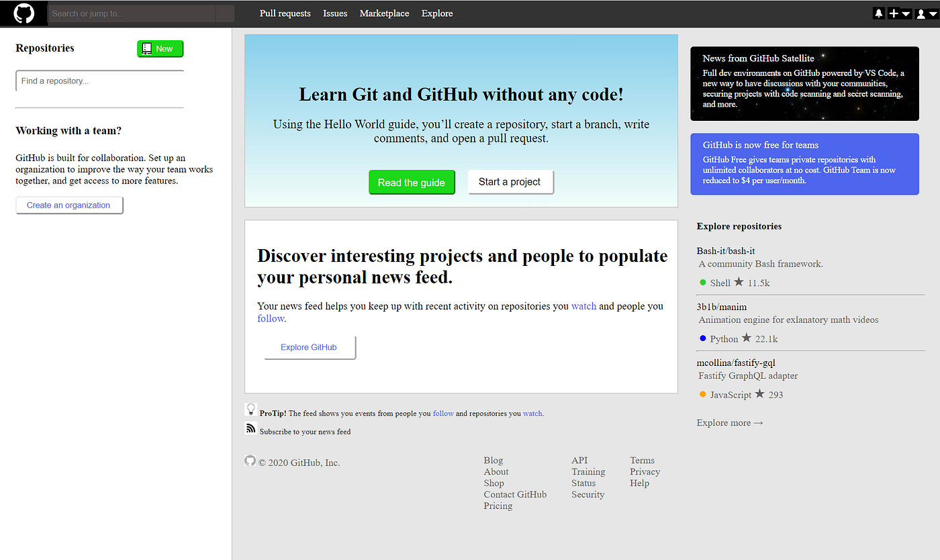Click the Read the guide button
This screenshot has height=560, width=940.
412,182
